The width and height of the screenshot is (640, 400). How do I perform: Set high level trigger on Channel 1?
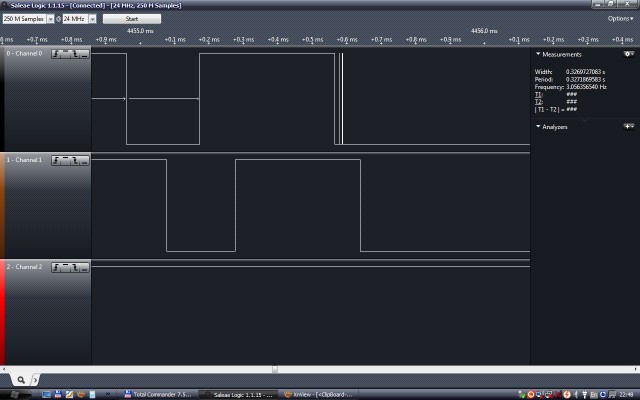(x=65, y=160)
